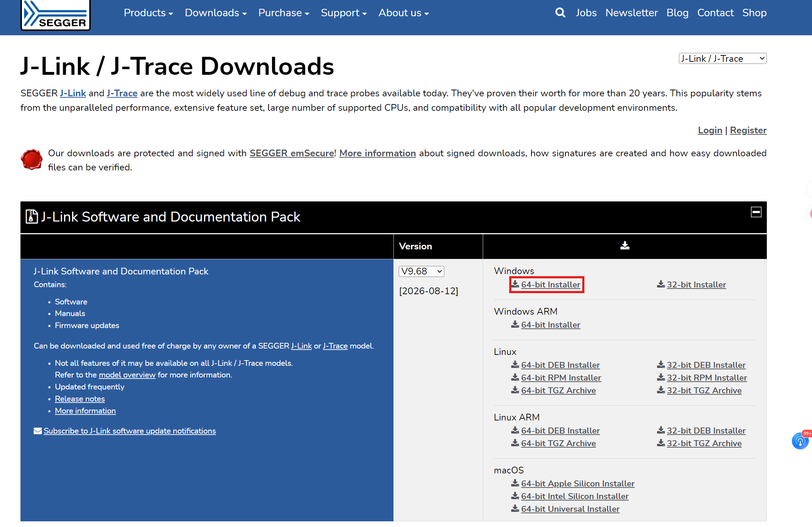The height and width of the screenshot is (527, 812).
Task: Open More information about signed downloads
Action: [x=378, y=153]
